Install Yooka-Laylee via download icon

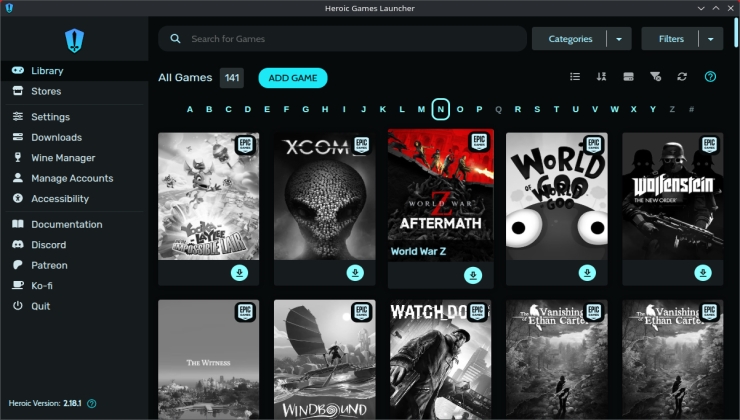coord(239,273)
